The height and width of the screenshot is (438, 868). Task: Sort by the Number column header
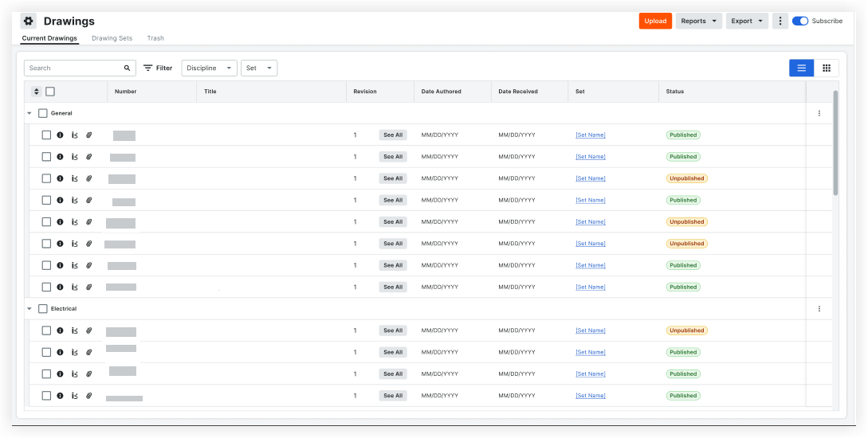click(x=126, y=92)
